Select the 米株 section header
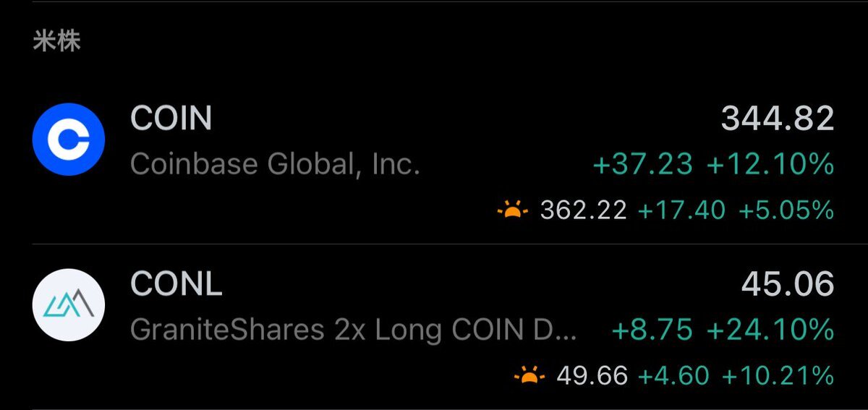The image size is (868, 410). pyautogui.click(x=56, y=40)
